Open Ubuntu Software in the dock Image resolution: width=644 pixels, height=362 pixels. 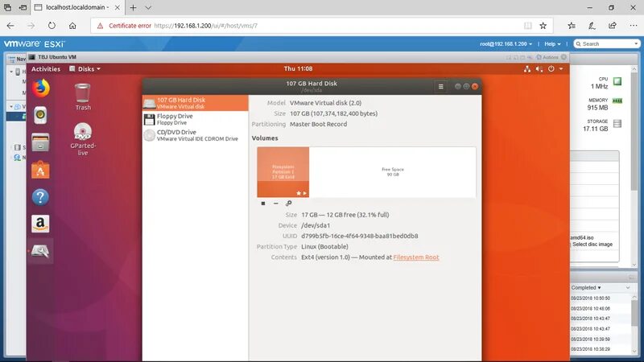pos(40,170)
